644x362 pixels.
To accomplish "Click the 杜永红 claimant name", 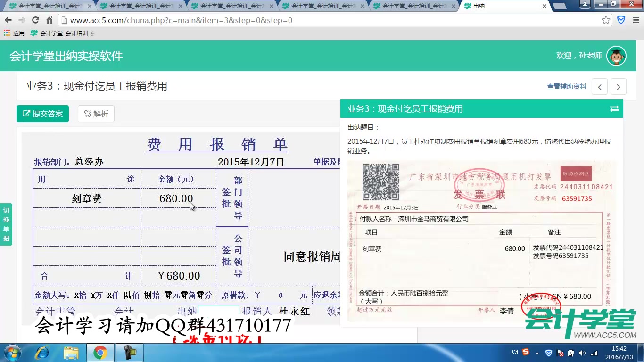I will coord(294,311).
